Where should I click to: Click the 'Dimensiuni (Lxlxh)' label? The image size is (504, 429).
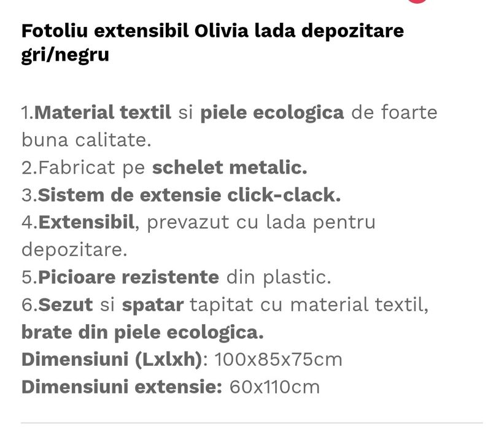pyautogui.click(x=111, y=359)
